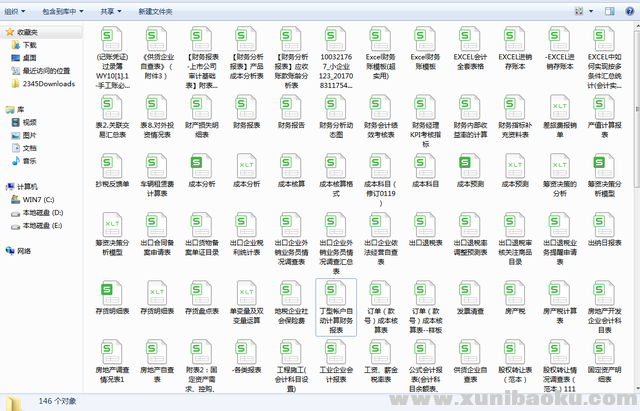Go to WIN7 (C:) drive
This screenshot has width=640, height=411.
pos(40,199)
